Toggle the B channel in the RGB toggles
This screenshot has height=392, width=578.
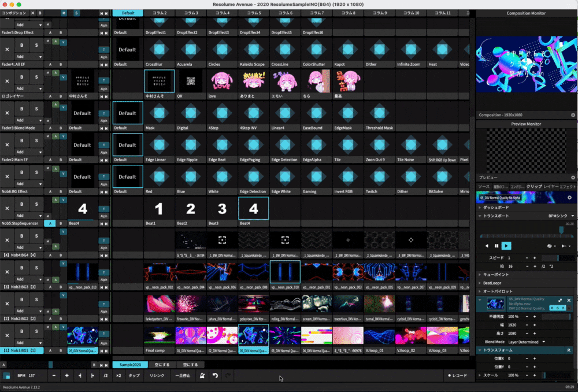pyautogui.click(x=563, y=308)
